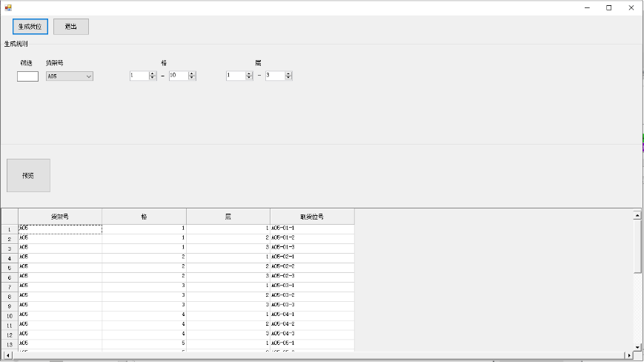Click the 取货位号 column header
The height and width of the screenshot is (362, 644).
click(312, 217)
